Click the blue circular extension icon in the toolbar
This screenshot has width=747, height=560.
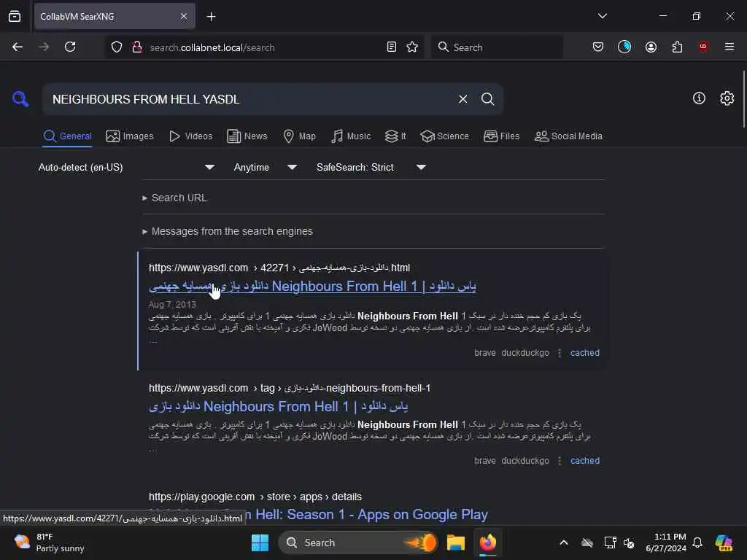(x=624, y=47)
